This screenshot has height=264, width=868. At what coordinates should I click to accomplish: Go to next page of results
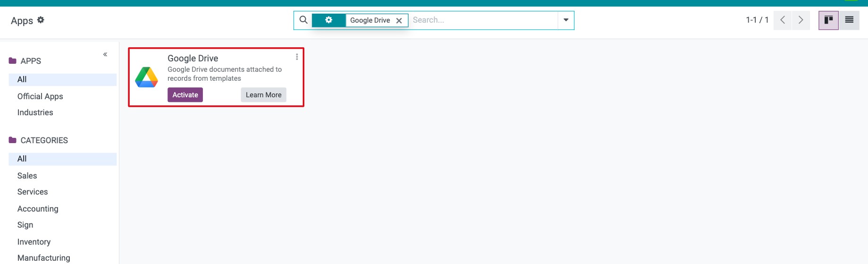click(801, 20)
